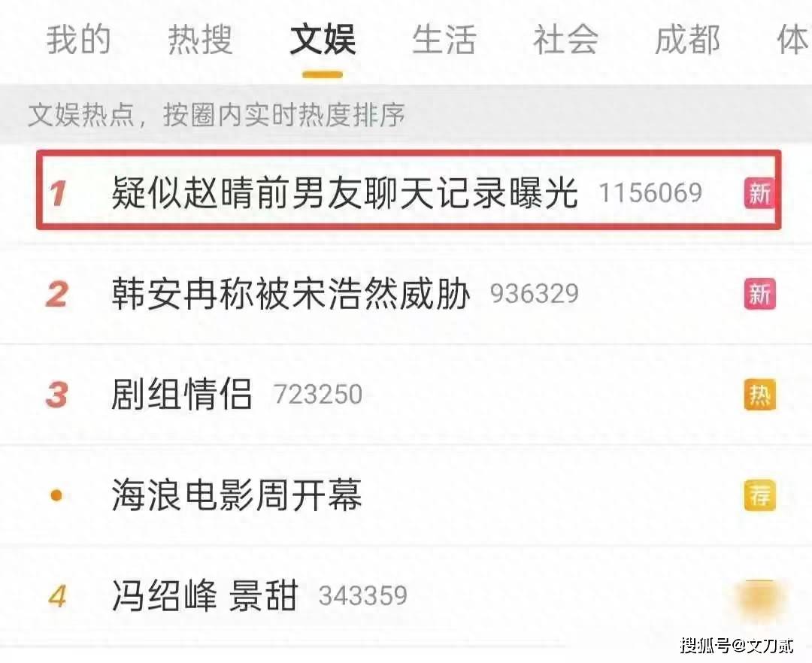Switch to the 热搜 tab
The width and height of the screenshot is (812, 663).
pos(201,40)
